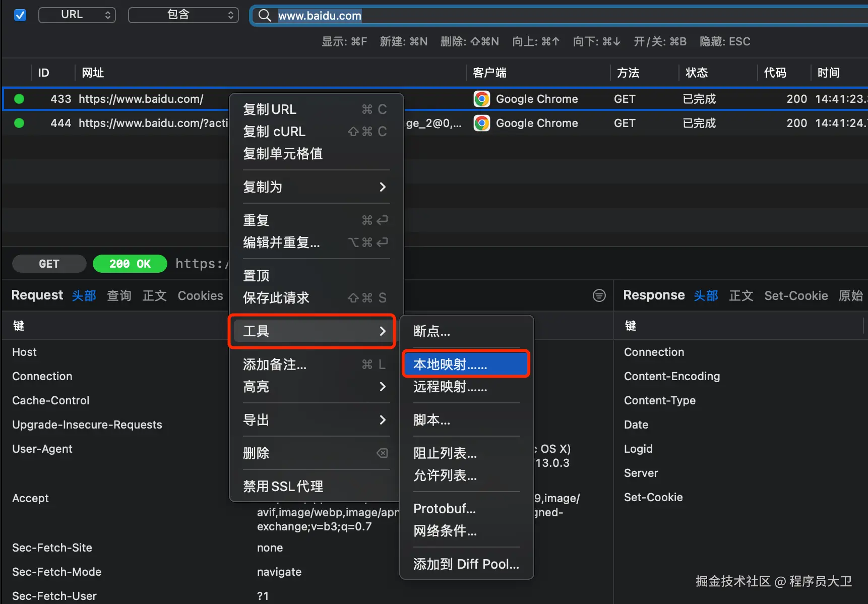Choose 复制 cURL in the context menu
The height and width of the screenshot is (604, 868).
pos(315,132)
